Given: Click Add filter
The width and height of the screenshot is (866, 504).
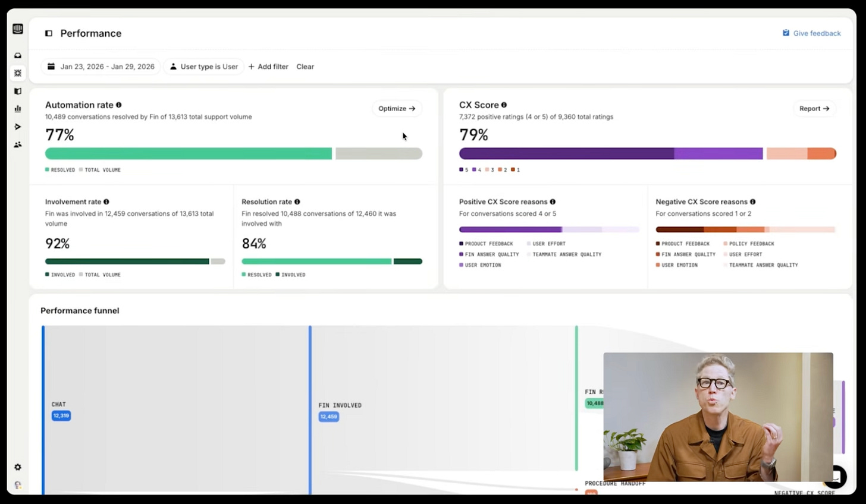Looking at the screenshot, I should pyautogui.click(x=268, y=67).
